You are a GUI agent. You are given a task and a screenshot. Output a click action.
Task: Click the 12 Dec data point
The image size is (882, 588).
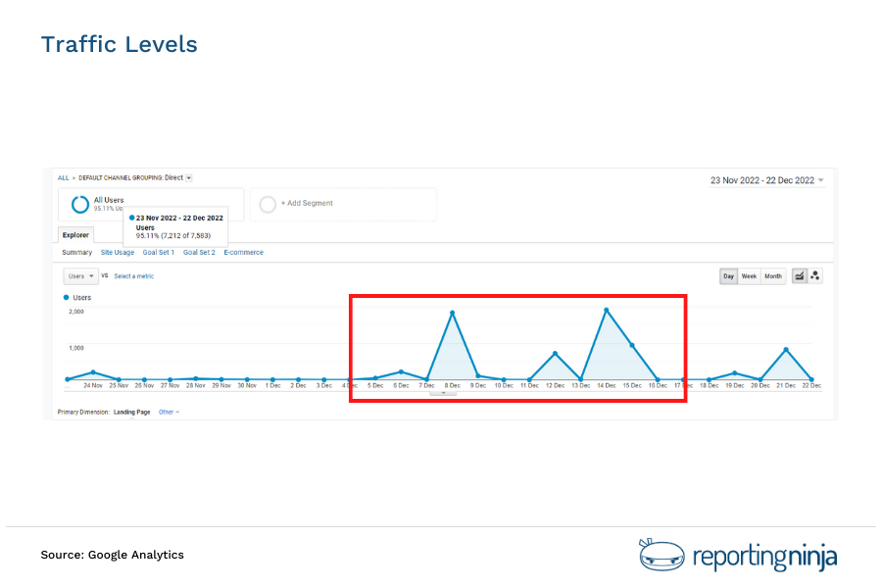[x=556, y=354]
